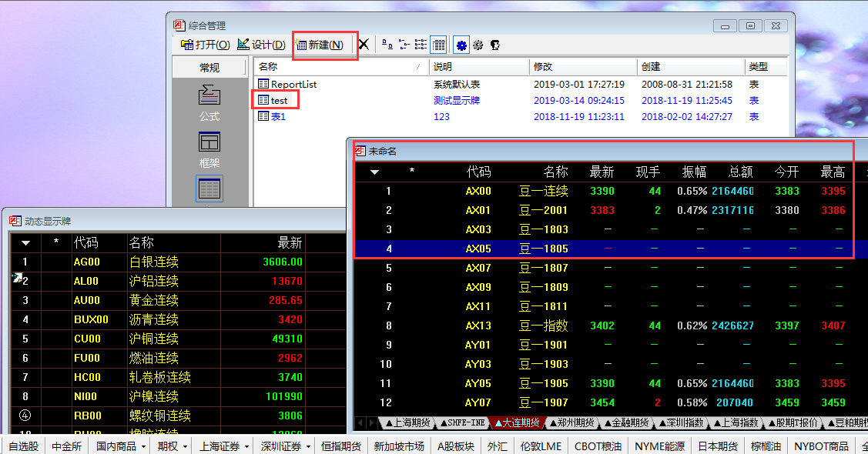Click the black X delete icon

coord(364,45)
